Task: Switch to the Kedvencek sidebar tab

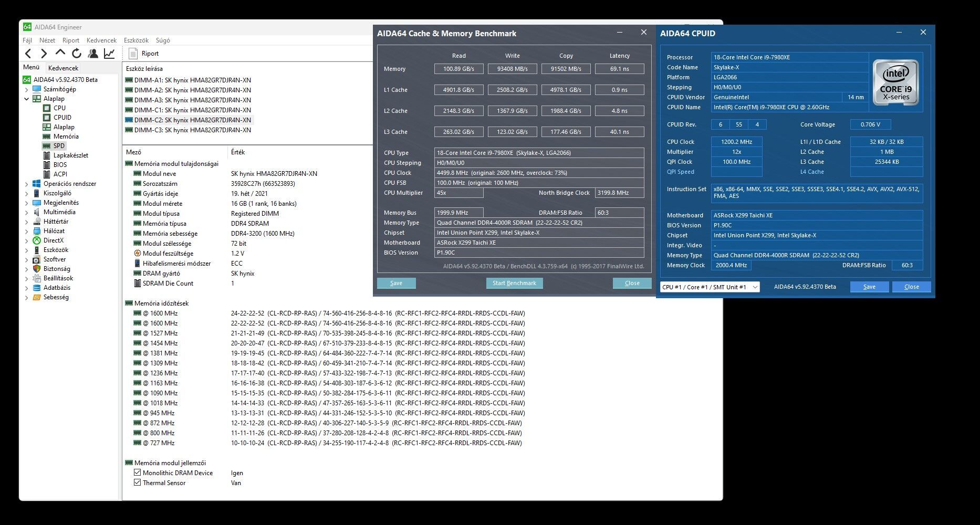Action: 63,68
